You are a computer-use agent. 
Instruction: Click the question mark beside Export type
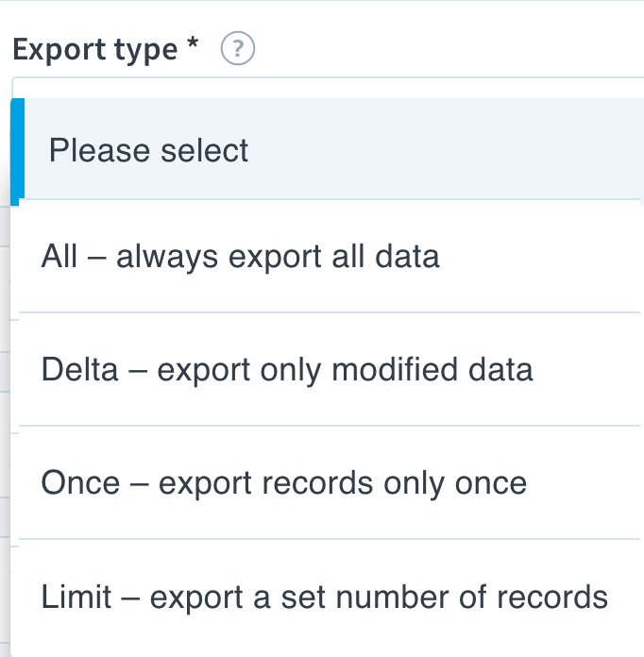(x=237, y=48)
